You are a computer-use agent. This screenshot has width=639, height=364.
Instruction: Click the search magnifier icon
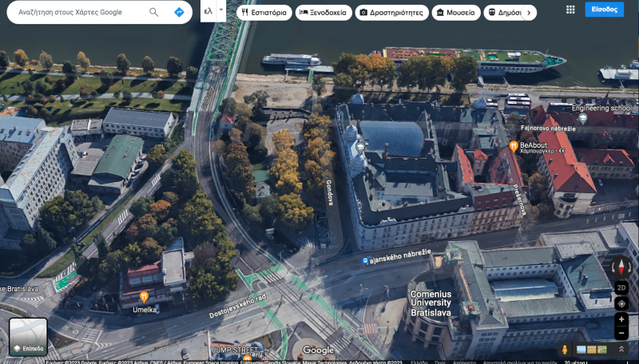coord(153,12)
